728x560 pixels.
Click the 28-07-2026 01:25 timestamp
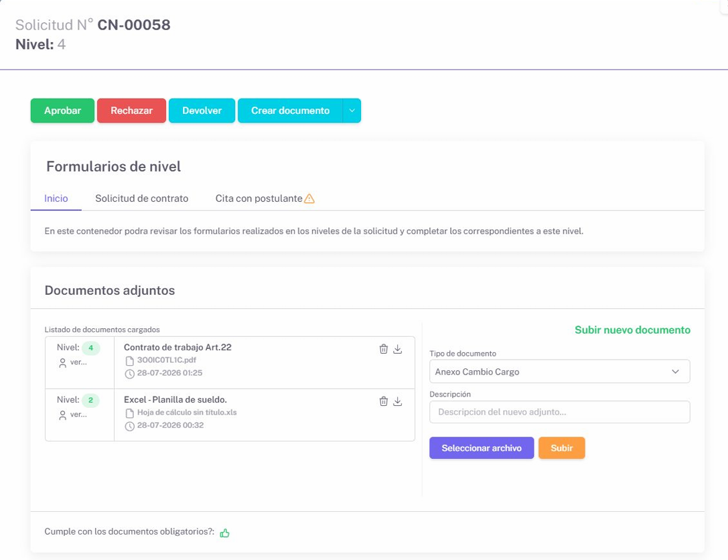169,373
